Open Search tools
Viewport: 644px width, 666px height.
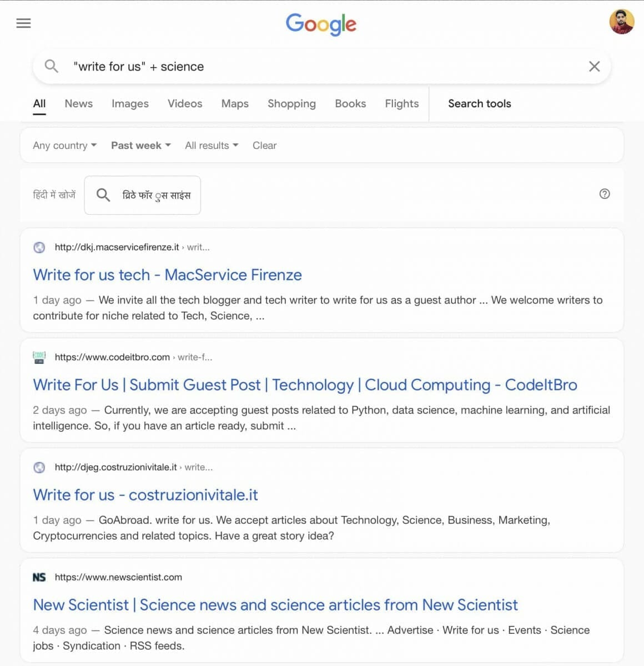[x=479, y=103]
